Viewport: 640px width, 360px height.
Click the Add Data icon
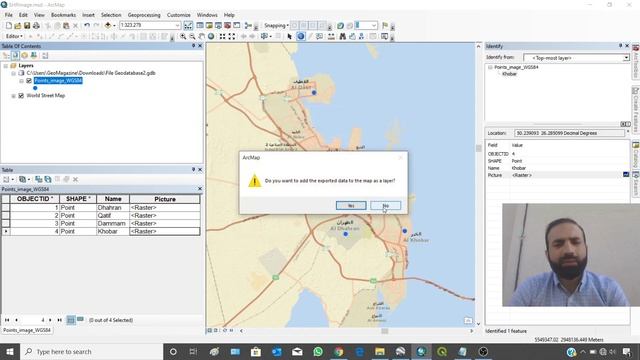tap(108, 26)
